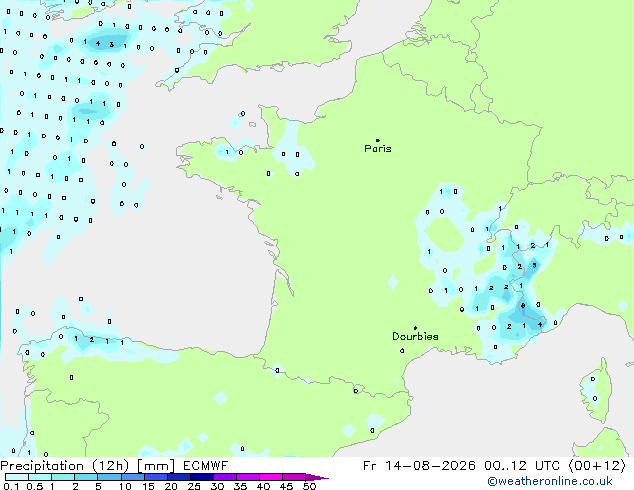
Task: Select the 35–40 mm legend color box
Action: click(247, 477)
